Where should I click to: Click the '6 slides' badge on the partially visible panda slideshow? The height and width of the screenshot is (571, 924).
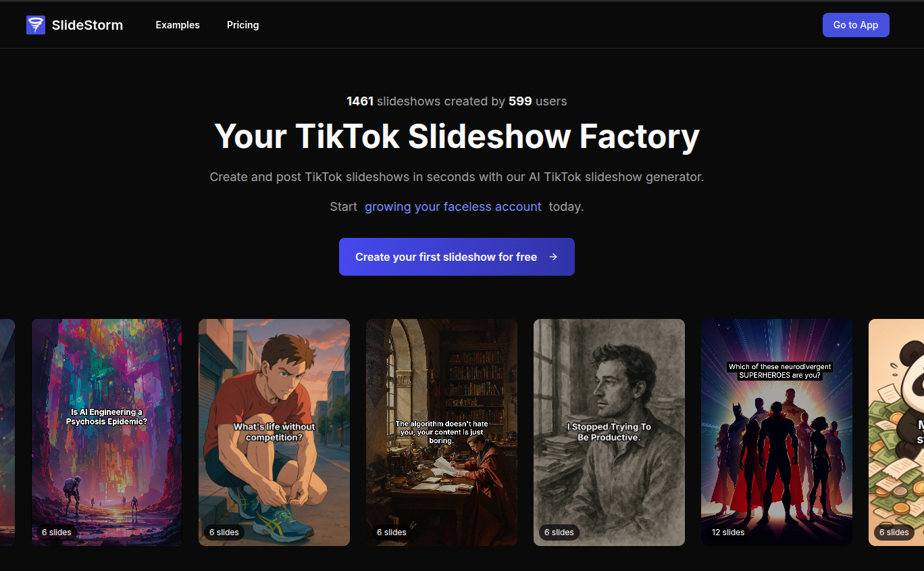coord(894,532)
